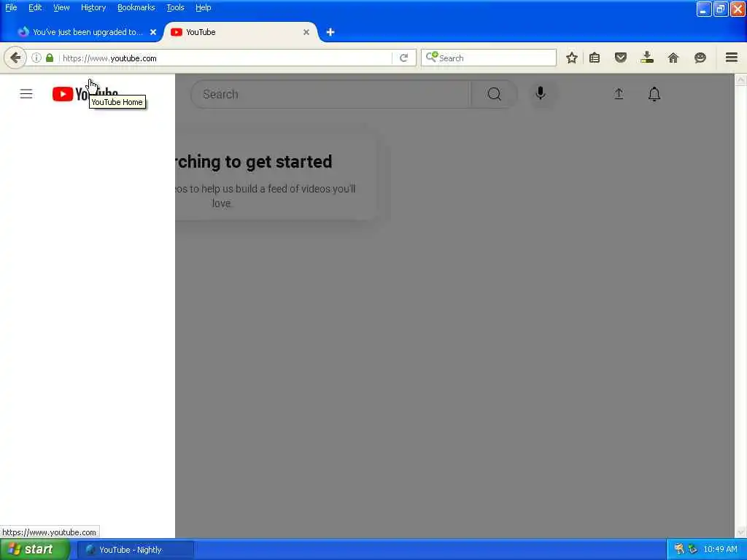
Task: Click the right system tray network icon
Action: click(x=693, y=549)
